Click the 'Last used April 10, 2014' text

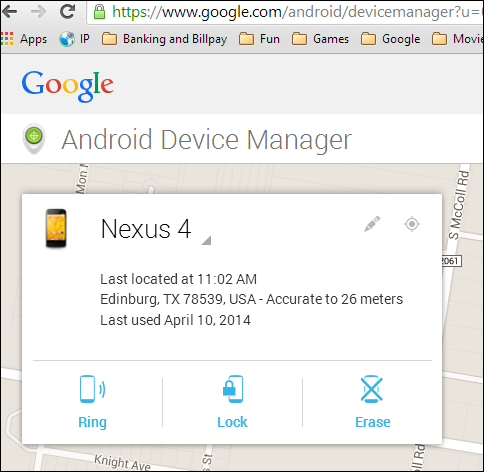tap(175, 320)
